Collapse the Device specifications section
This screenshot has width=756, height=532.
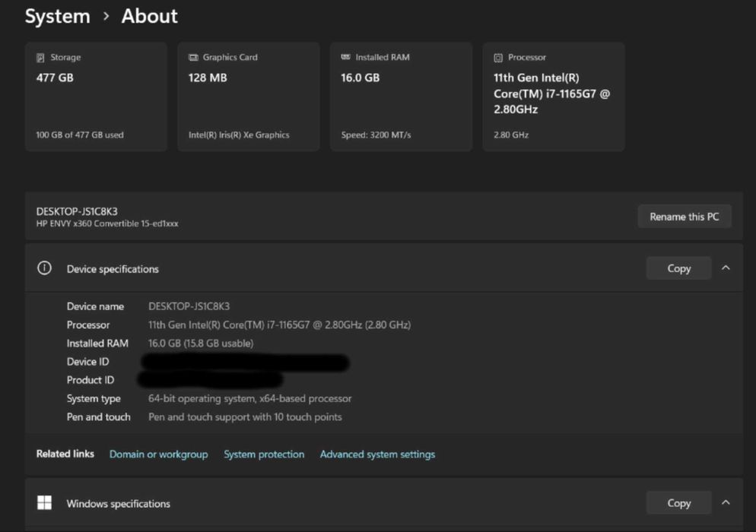(726, 268)
